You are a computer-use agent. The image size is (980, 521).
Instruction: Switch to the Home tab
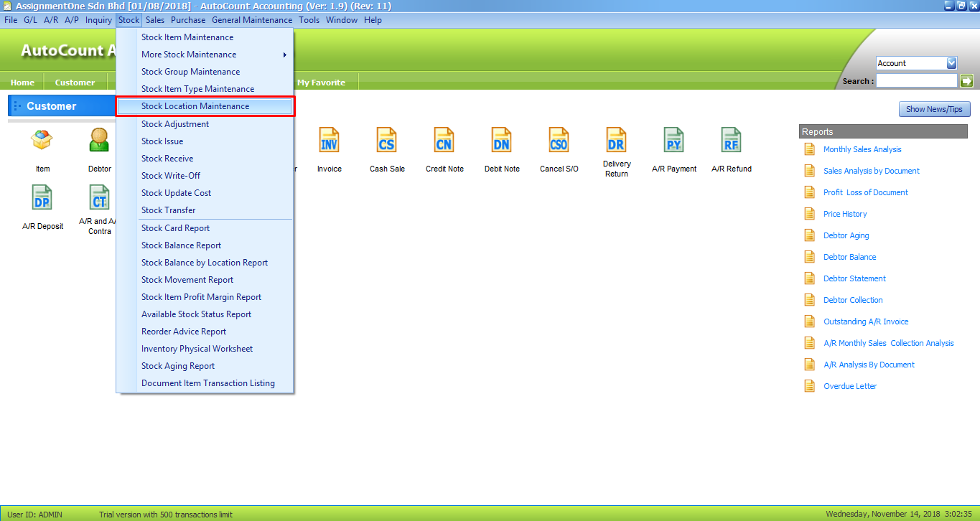(22, 83)
